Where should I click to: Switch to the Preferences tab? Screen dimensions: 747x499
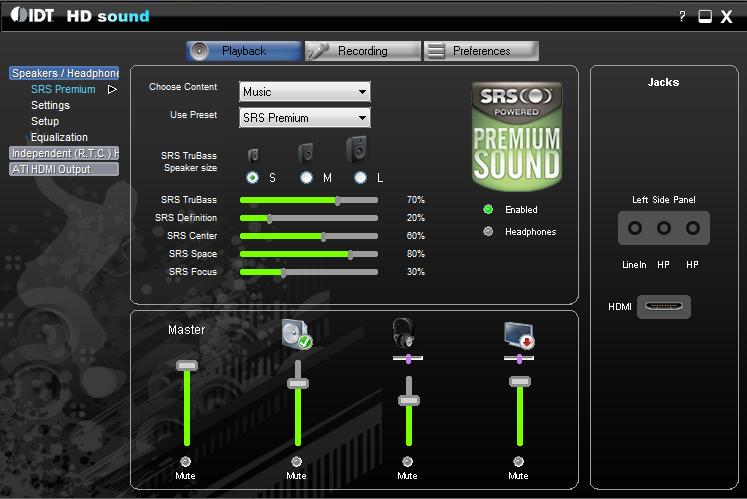(482, 51)
